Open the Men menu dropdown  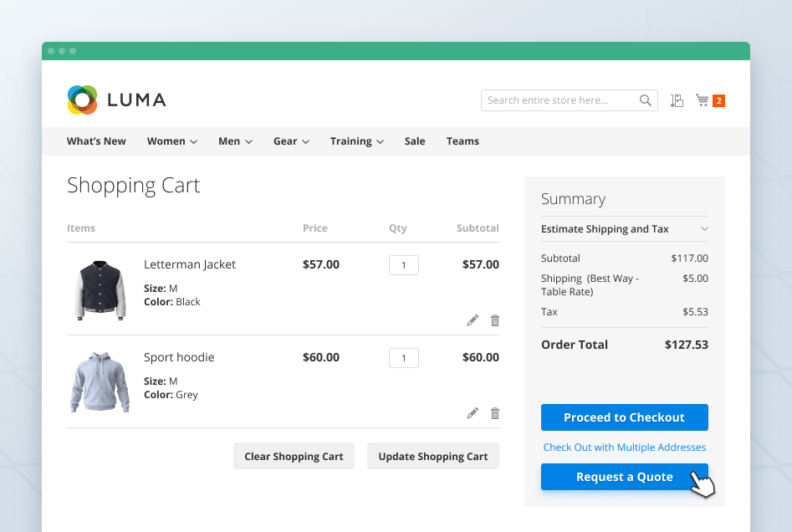235,141
